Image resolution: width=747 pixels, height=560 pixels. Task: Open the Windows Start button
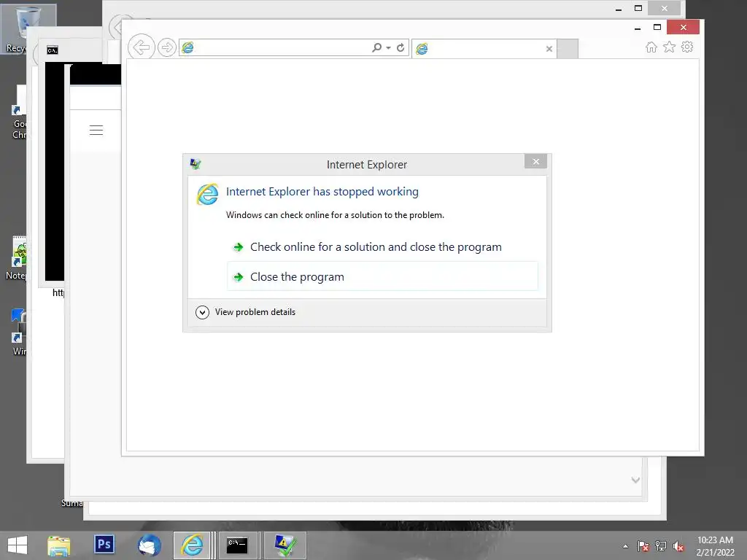(18, 545)
